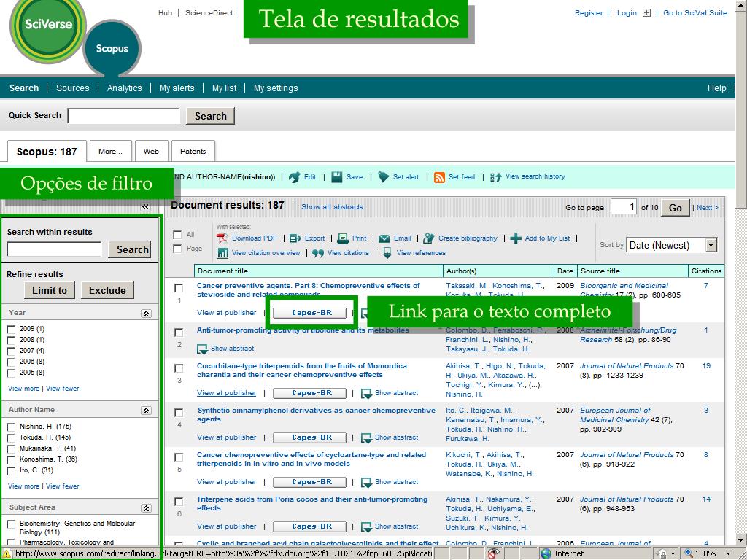Open the Sources menu item
The image size is (747, 560).
pyautogui.click(x=72, y=88)
